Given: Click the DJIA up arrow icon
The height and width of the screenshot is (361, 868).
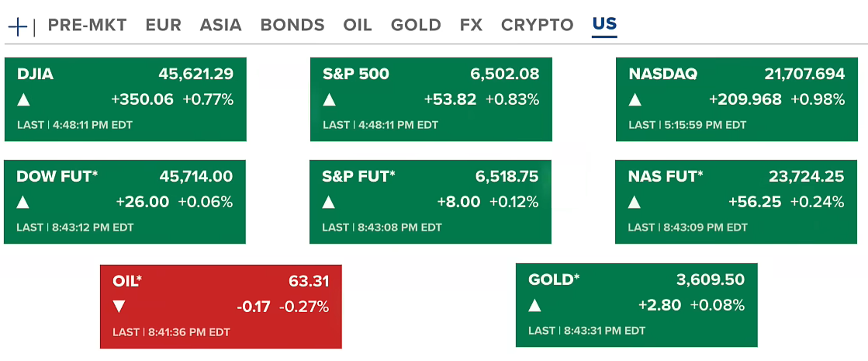Looking at the screenshot, I should click(x=24, y=99).
